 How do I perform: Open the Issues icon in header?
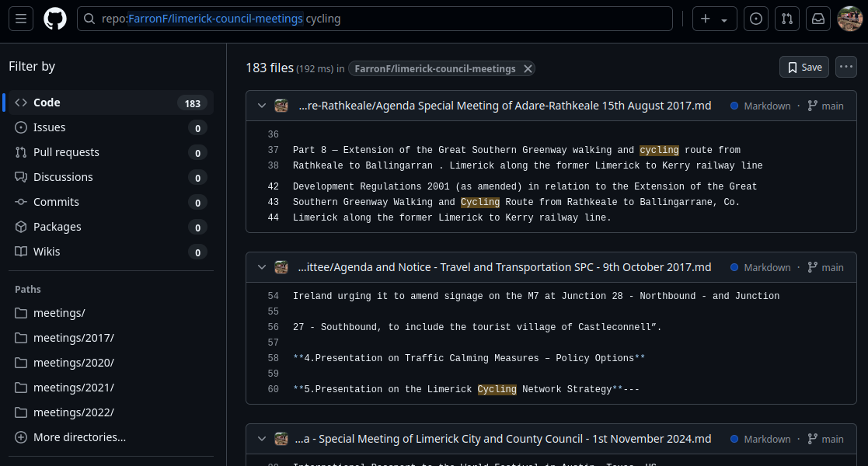point(755,19)
